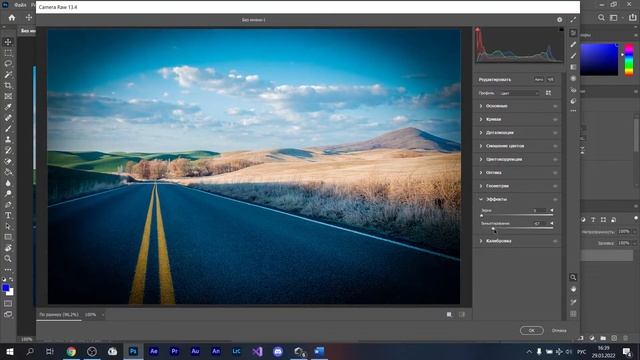The height and width of the screenshot is (360, 640).
Task: Select Photoshop Zoom tool in the left toolbar
Action: pyautogui.click(x=8, y=258)
